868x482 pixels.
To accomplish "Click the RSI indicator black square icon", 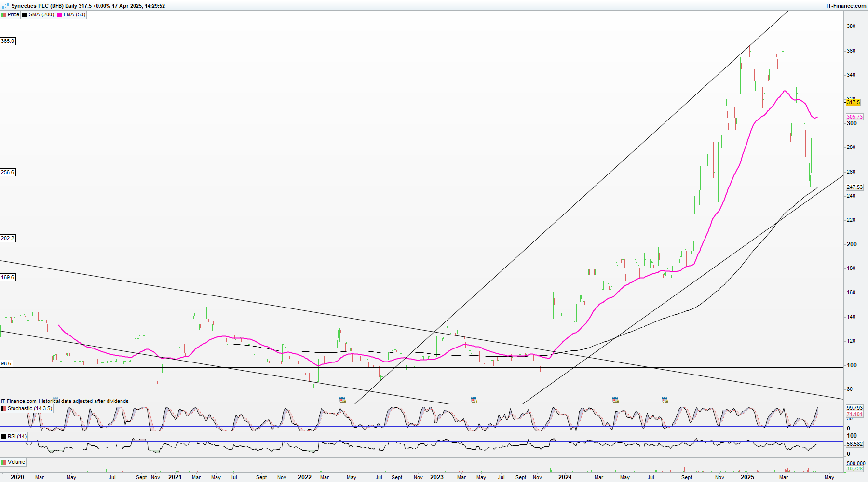I will (x=4, y=437).
